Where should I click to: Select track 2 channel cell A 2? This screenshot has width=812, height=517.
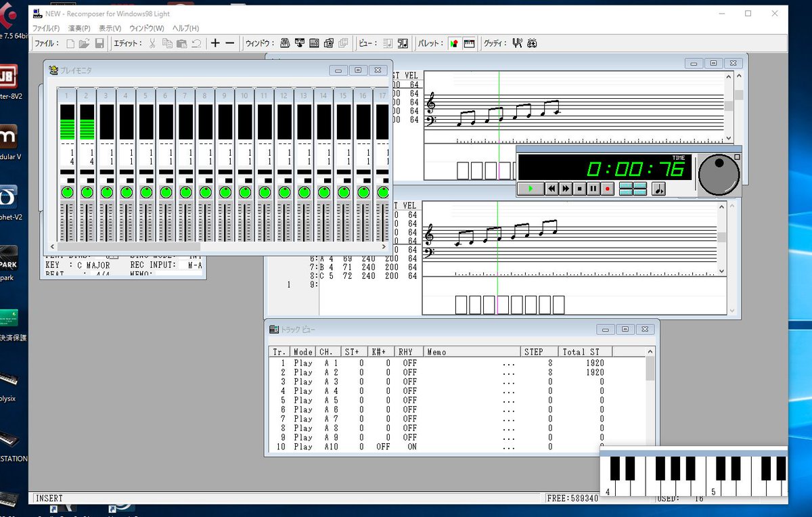click(x=331, y=372)
